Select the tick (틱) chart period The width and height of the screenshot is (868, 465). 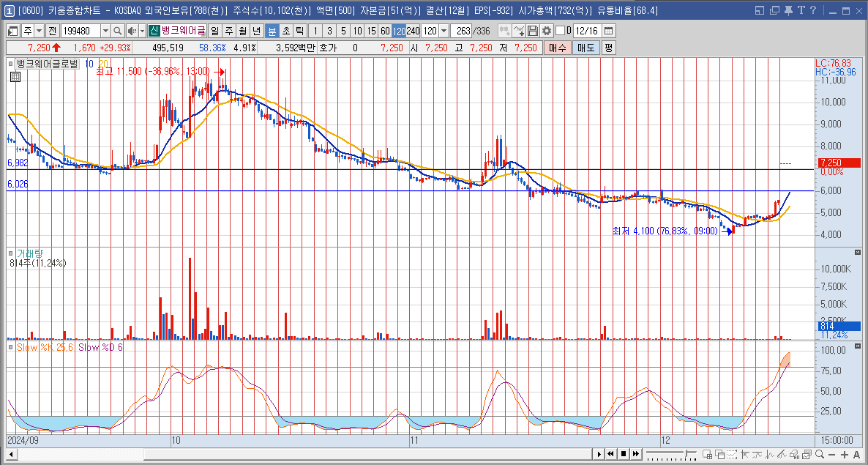click(299, 31)
